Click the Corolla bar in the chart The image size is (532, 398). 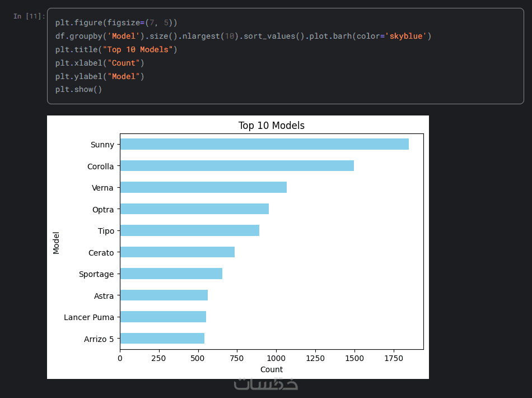(236, 166)
